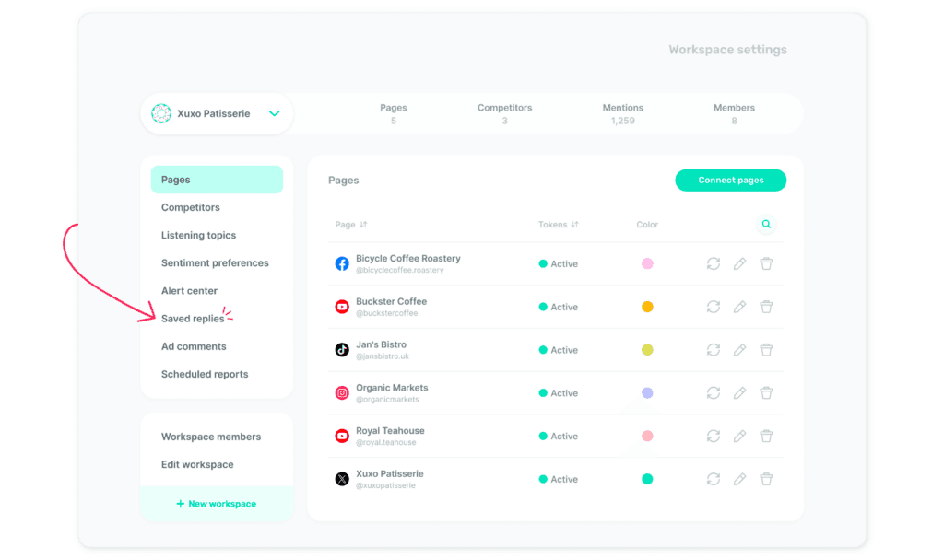The height and width of the screenshot is (560, 944).
Task: Click the Xuxo Patisserie workspace logo
Action: point(161,113)
